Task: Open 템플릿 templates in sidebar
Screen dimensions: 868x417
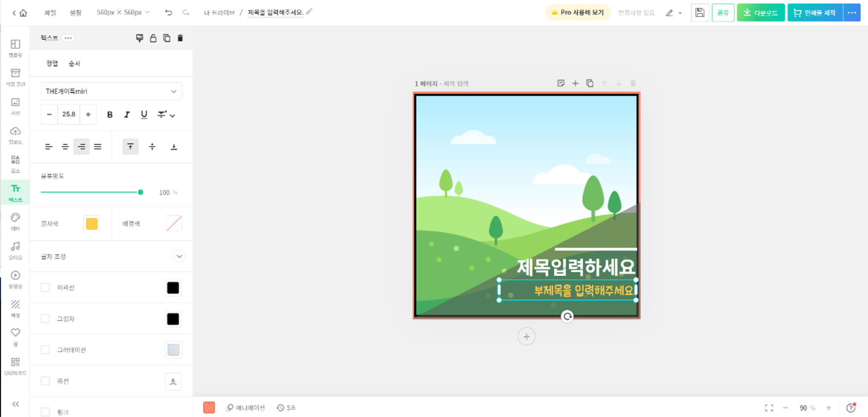Action: 15,48
